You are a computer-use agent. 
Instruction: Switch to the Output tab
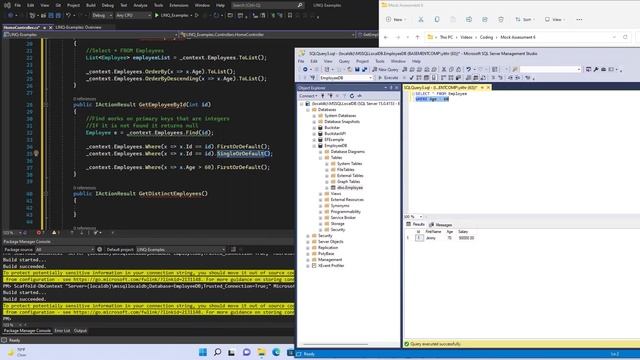tap(80, 331)
